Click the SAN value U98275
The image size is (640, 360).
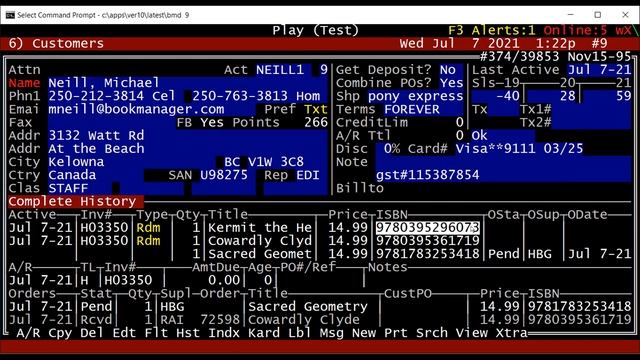pyautogui.click(x=224, y=175)
